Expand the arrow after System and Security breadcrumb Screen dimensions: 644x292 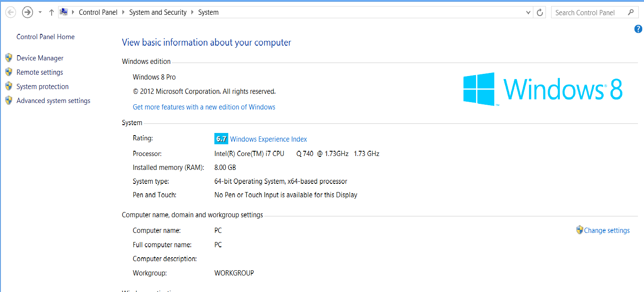(192, 13)
